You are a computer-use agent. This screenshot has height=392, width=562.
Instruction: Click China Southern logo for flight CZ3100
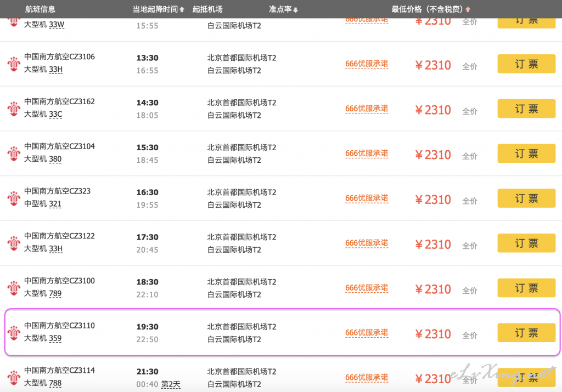click(x=14, y=288)
